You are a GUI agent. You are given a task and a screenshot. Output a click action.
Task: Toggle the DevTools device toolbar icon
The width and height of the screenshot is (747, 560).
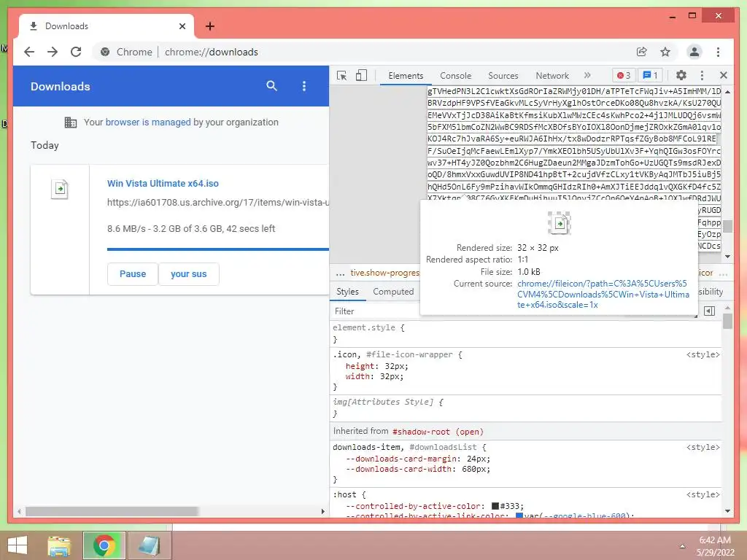[x=361, y=75]
